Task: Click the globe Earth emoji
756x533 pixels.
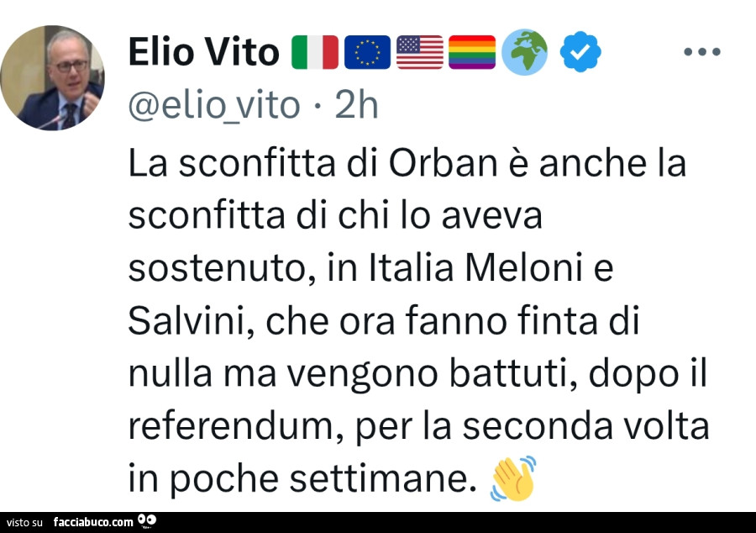Action: click(x=525, y=52)
